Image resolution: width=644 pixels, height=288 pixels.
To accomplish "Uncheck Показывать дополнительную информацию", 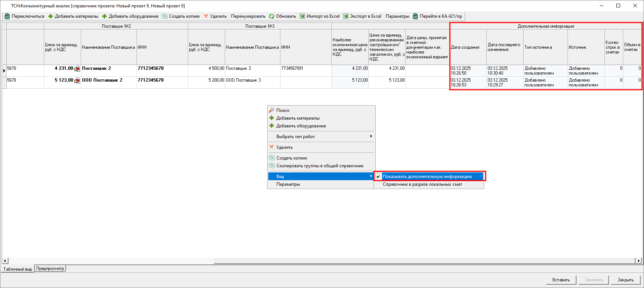I will [427, 176].
